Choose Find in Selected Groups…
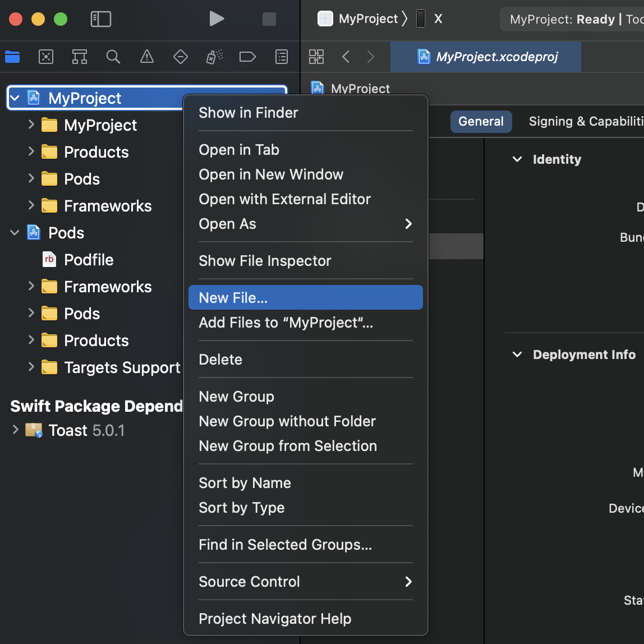Image resolution: width=644 pixels, height=644 pixels. point(305,544)
